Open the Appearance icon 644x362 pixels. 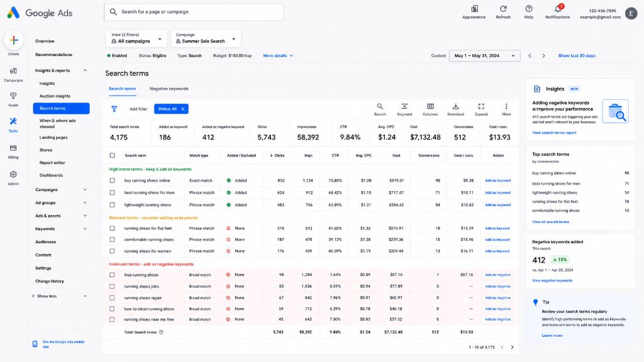(x=474, y=9)
